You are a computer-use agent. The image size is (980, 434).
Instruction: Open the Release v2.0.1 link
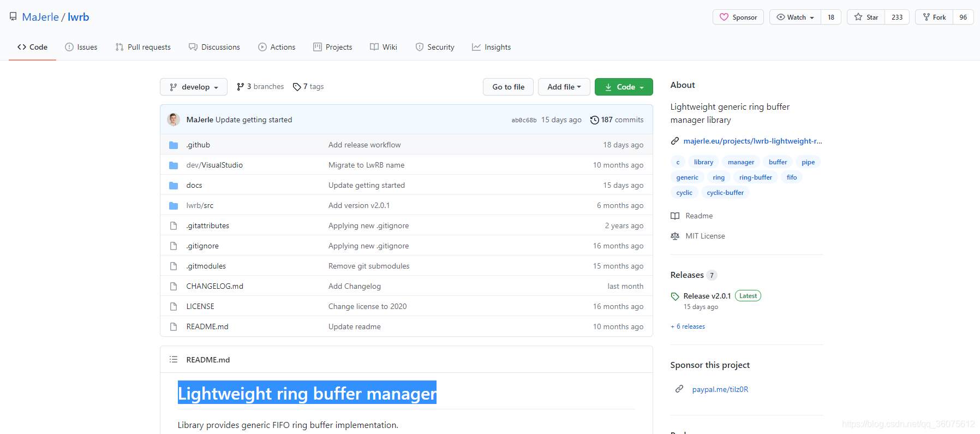pyautogui.click(x=707, y=296)
